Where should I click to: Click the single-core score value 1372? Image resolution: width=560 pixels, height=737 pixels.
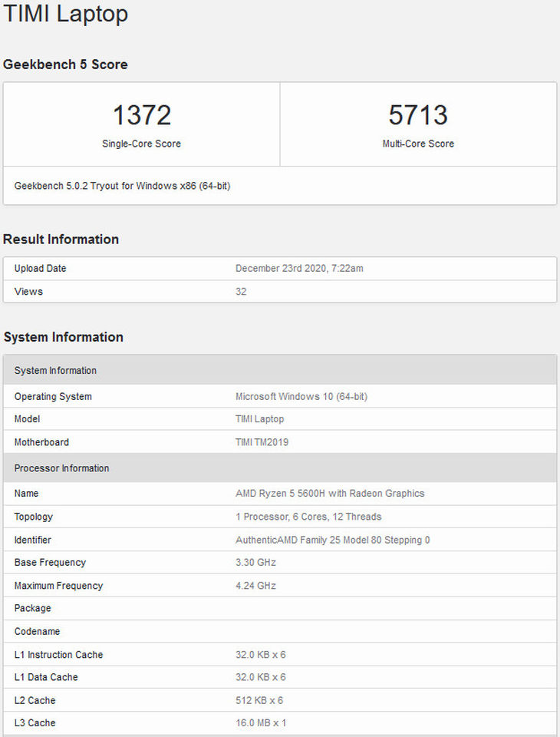[142, 115]
